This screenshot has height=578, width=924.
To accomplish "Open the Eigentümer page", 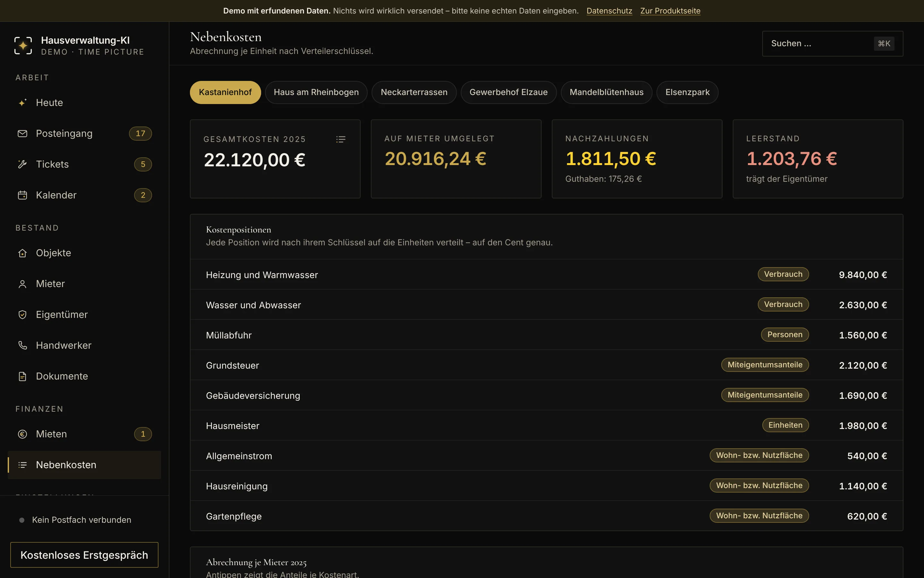I will point(84,315).
